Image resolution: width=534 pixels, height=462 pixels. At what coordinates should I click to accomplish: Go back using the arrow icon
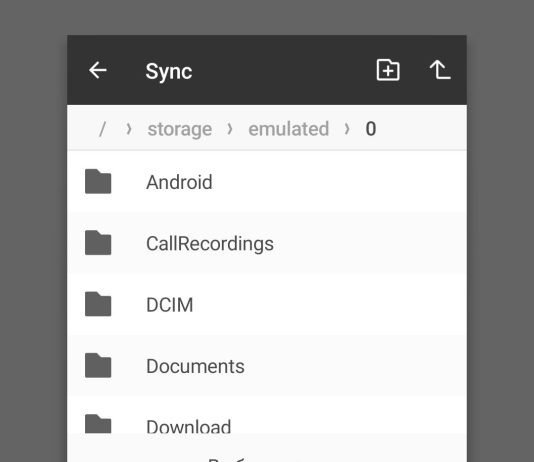(x=98, y=70)
